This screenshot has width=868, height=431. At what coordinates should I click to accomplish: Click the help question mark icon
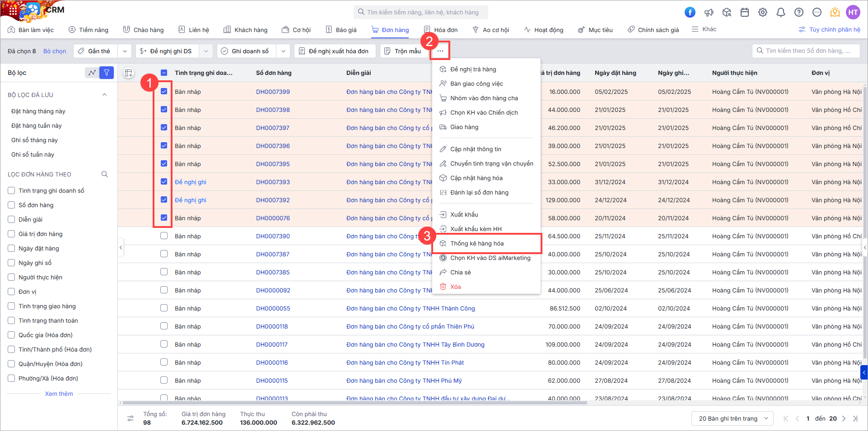[798, 13]
